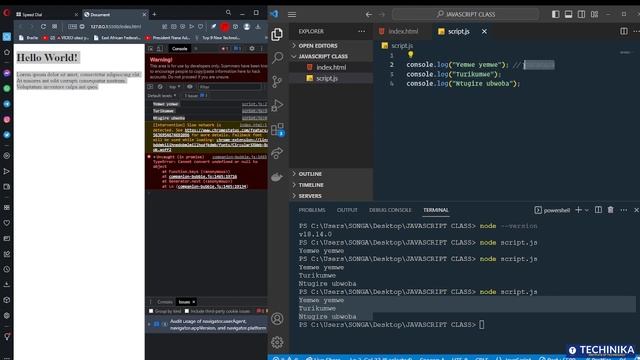The image size is (640, 360).
Task: Toggle the DevTools live expression eye icon
Action: pos(190,87)
